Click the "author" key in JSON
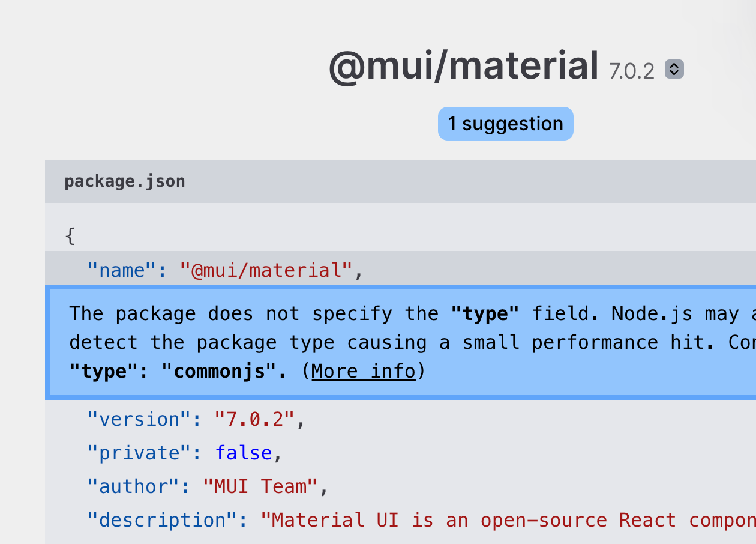 (x=133, y=486)
